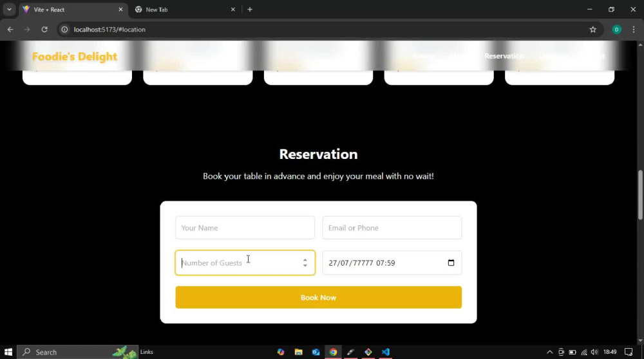Decrease guests with the down stepper arrow

305,266
